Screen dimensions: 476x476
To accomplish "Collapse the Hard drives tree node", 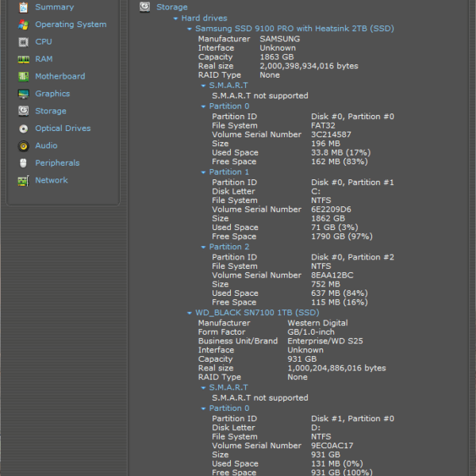I will pyautogui.click(x=175, y=18).
